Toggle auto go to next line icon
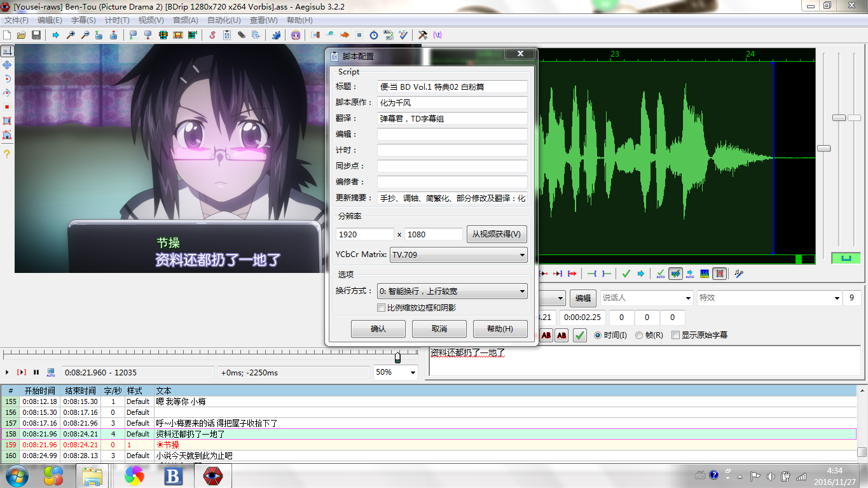 675,274
